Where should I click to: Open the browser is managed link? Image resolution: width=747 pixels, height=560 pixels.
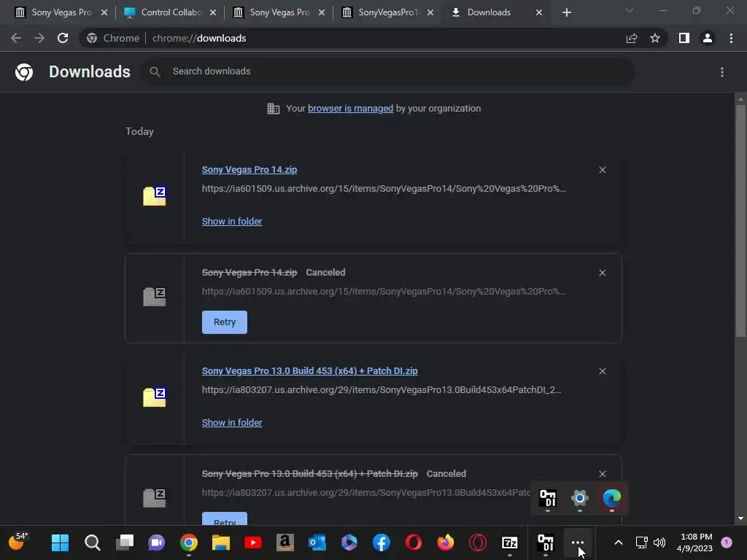pos(351,109)
